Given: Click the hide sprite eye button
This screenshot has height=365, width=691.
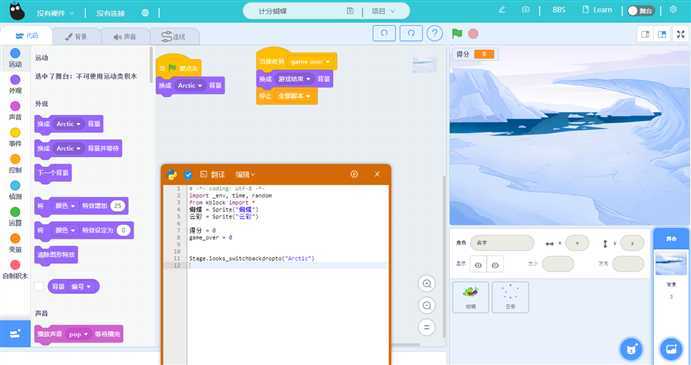Looking at the screenshot, I should [x=495, y=265].
